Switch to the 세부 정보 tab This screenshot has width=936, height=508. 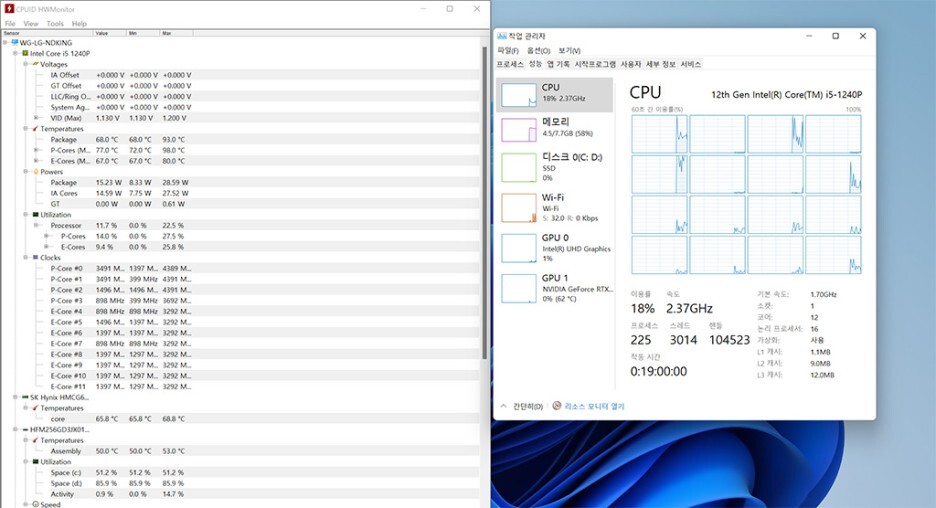661,64
